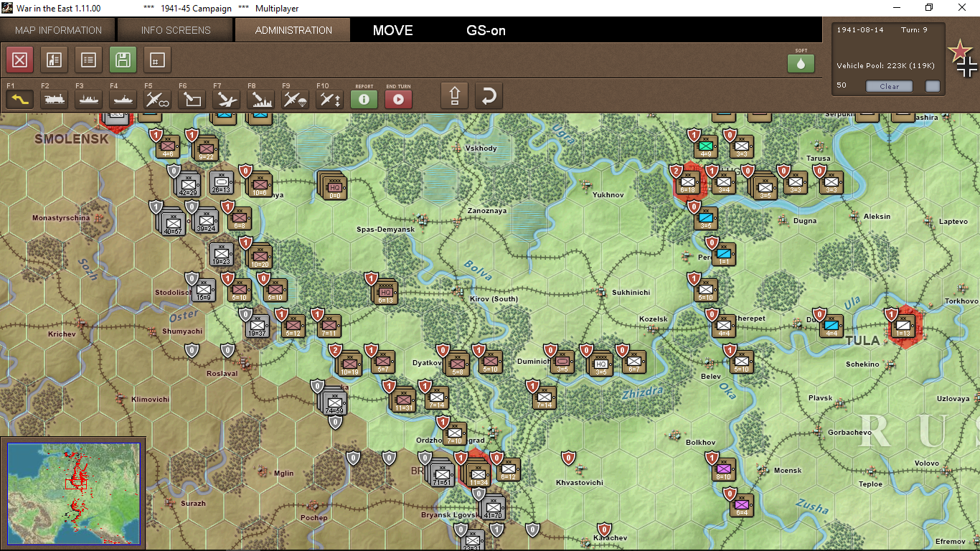Image resolution: width=980 pixels, height=551 pixels.
Task: Click the green Save game icon
Action: pos(123,60)
